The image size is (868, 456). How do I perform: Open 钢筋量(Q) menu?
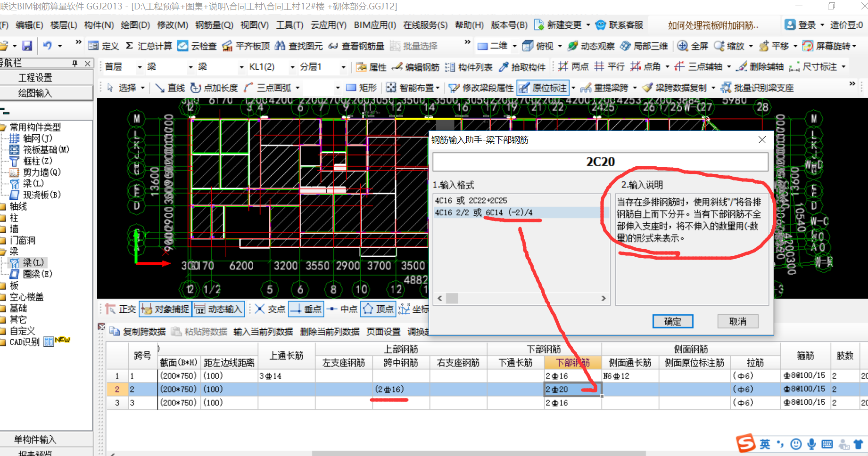(x=214, y=25)
